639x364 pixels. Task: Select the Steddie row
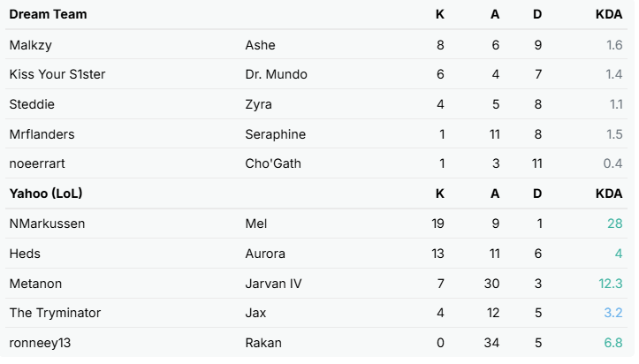coord(316,104)
